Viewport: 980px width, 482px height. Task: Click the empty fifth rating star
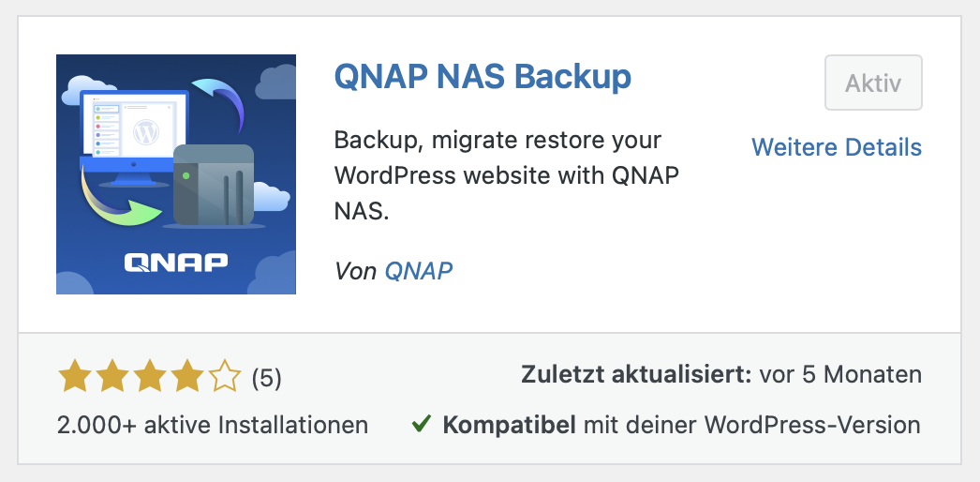click(x=224, y=378)
